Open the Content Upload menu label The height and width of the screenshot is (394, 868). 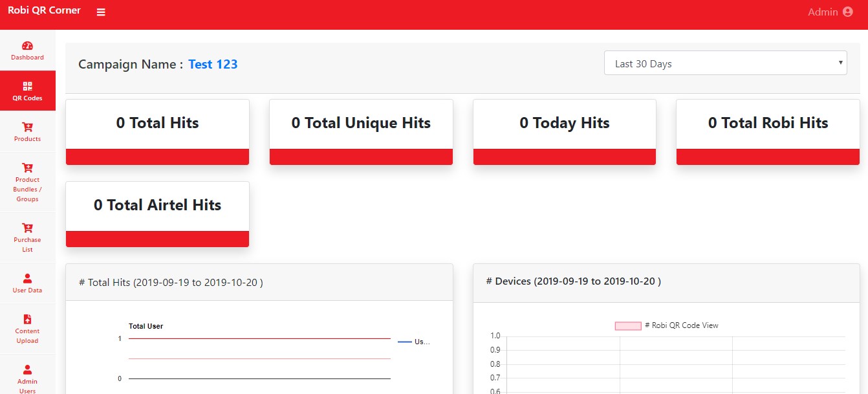pyautogui.click(x=27, y=336)
